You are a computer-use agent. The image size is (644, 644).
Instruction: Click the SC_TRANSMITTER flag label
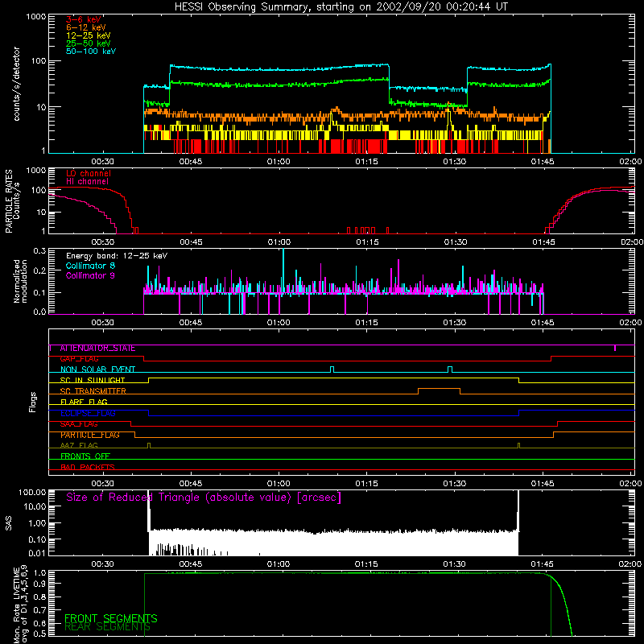(93, 391)
